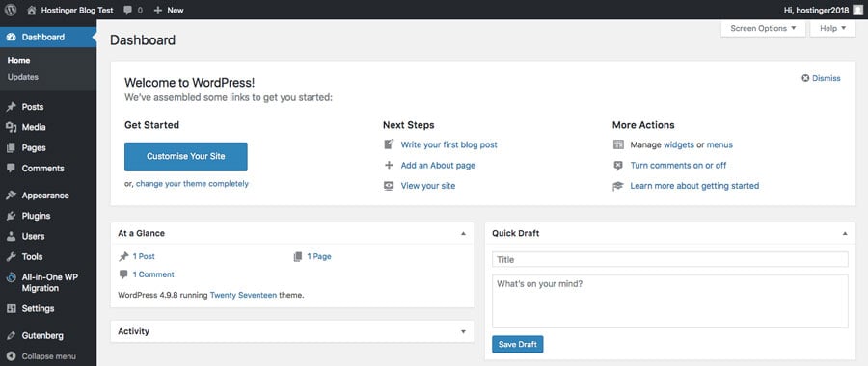
Task: Click the Pages icon in sidebar
Action: [11, 147]
